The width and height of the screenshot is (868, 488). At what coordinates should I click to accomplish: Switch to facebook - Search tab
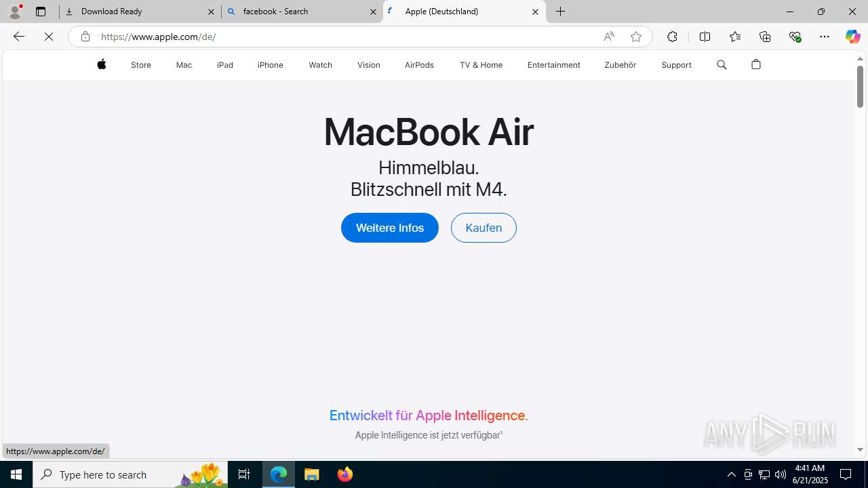[302, 12]
